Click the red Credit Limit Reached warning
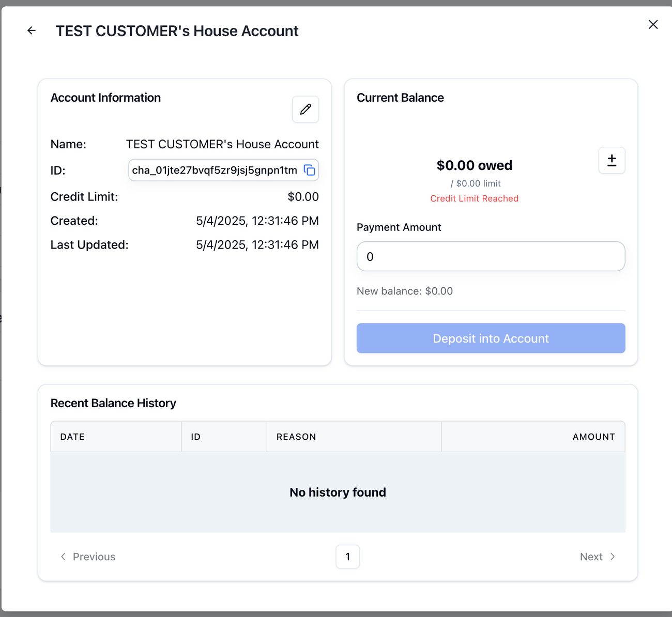The width and height of the screenshot is (672, 617). tap(474, 198)
